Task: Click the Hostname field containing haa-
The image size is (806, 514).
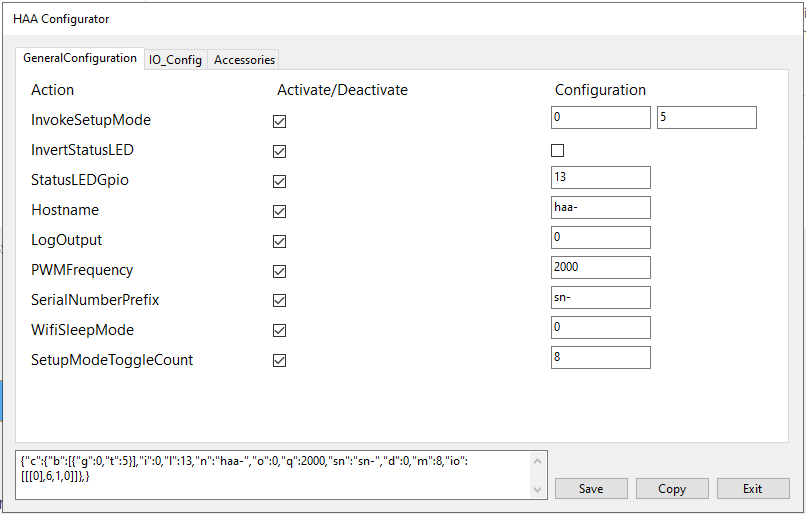Action: pos(600,207)
